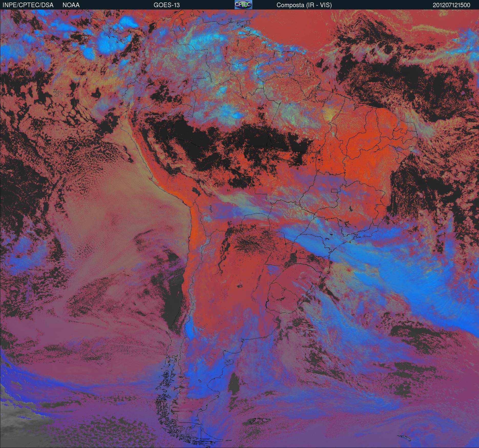The image size is (479, 448).
Task: Click the 201207121500 timestamp
Action: 451,5
